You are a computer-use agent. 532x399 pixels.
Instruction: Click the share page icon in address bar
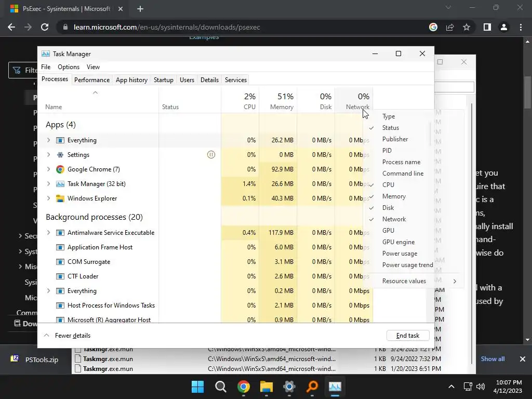450,27
